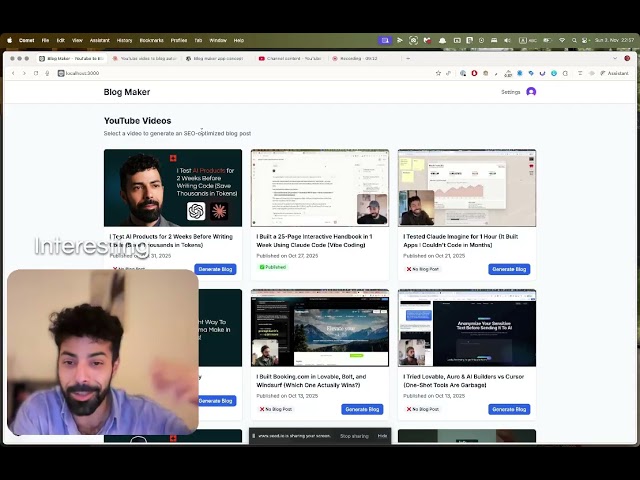640x480 pixels.
Task: Open the File menu
Action: pyautogui.click(x=45, y=40)
